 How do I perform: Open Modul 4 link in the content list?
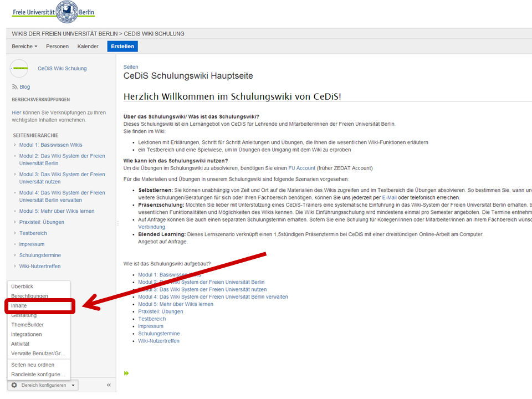(x=213, y=297)
